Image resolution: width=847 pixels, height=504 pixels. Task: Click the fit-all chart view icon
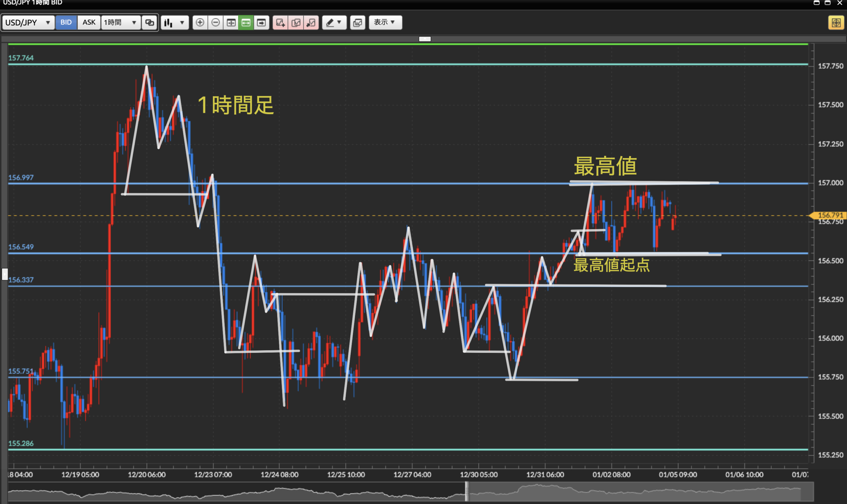pos(231,22)
